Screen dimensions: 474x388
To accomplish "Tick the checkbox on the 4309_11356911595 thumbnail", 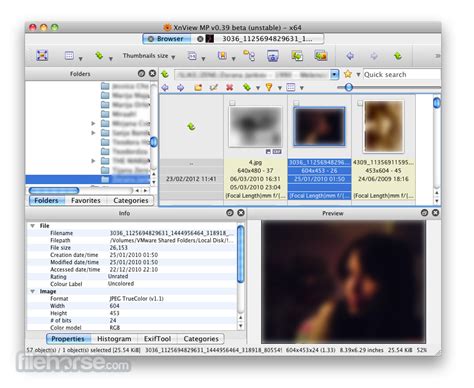I will 360,103.
